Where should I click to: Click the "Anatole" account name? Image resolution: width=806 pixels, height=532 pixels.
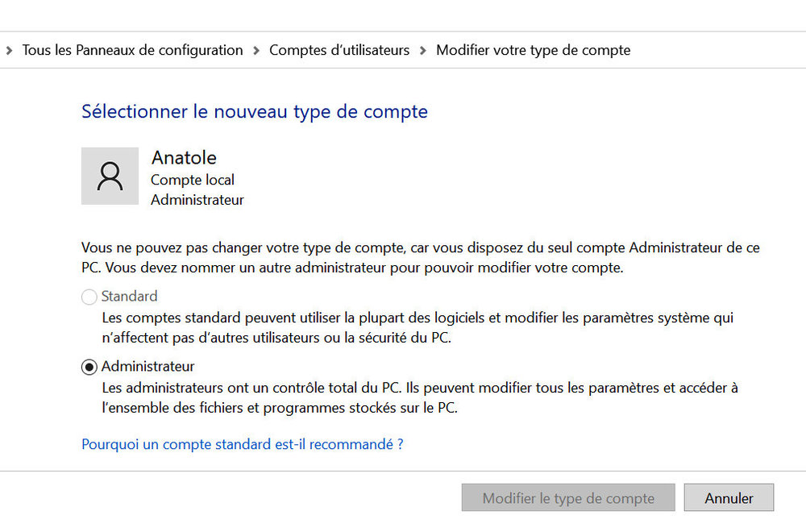click(x=184, y=157)
